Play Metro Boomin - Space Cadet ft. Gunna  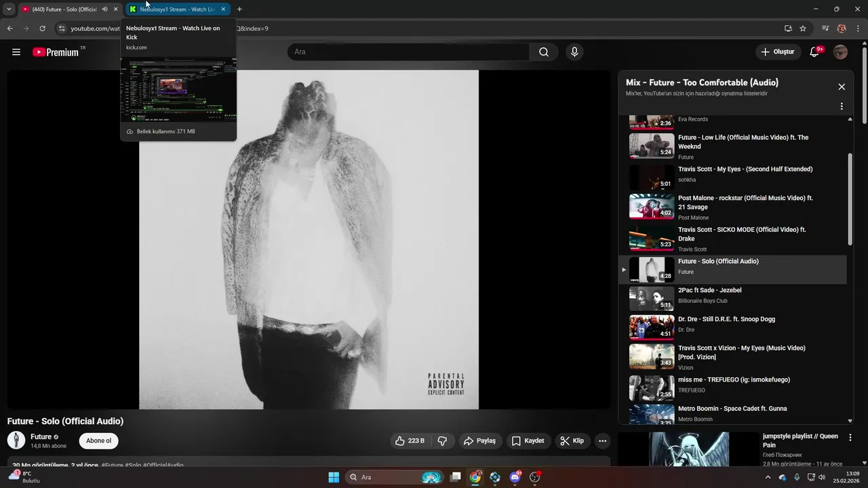tap(732, 414)
